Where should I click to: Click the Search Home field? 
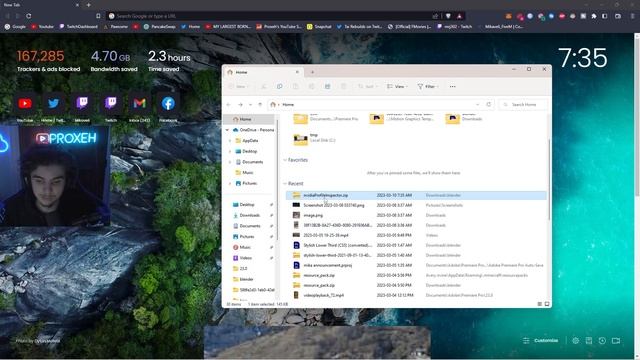click(x=524, y=105)
